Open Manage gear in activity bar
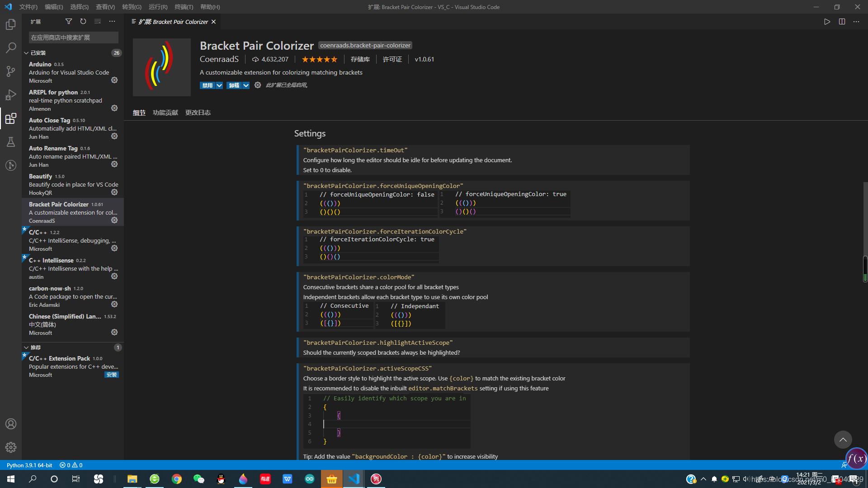Viewport: 868px width, 488px height. pos(11,447)
